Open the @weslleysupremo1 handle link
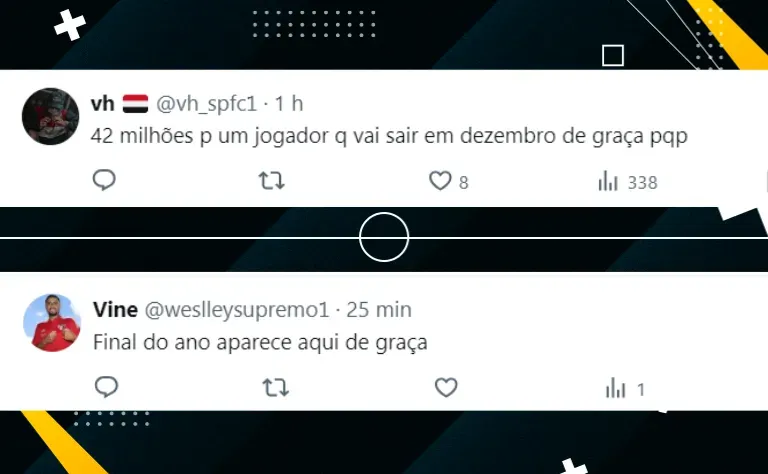Screen dimensions: 768x474 pos(237,310)
